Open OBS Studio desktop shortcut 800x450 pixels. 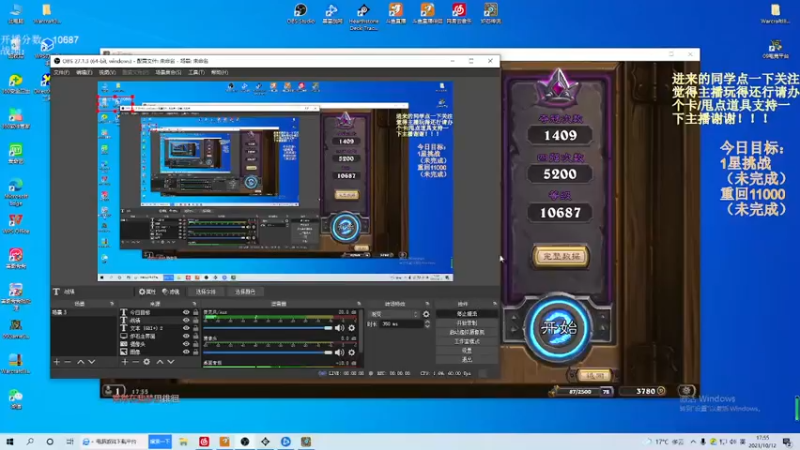tap(301, 14)
